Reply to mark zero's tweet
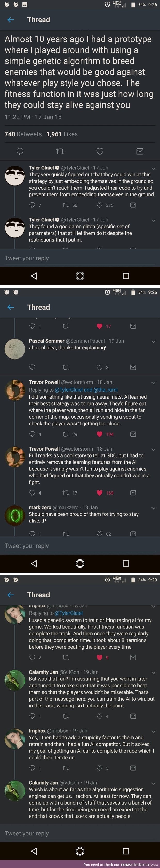The height and width of the screenshot is (868, 160). click(32, 534)
